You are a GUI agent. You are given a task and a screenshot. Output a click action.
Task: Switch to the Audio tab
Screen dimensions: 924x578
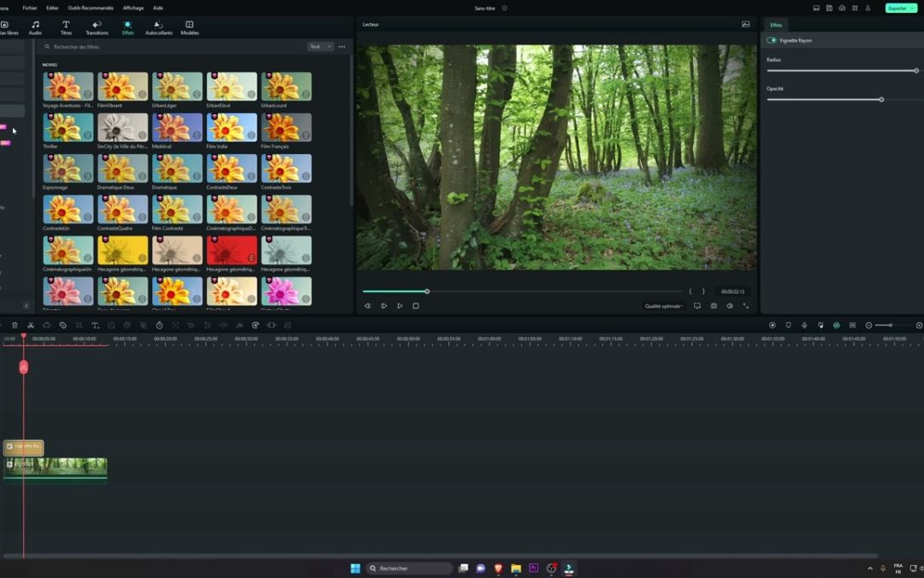click(x=35, y=27)
